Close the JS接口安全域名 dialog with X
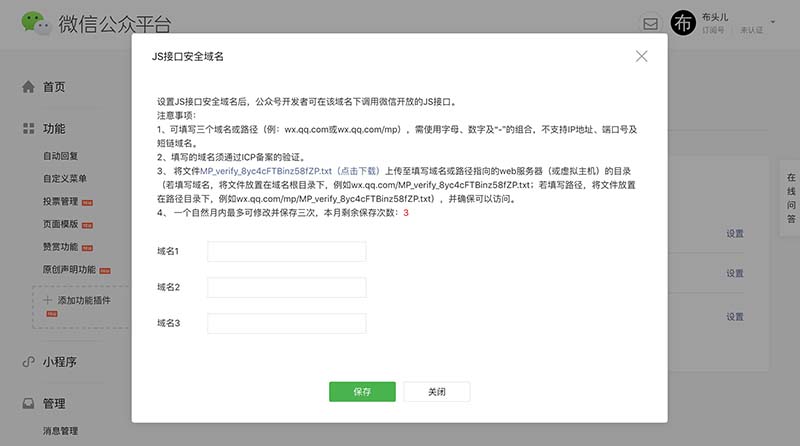 [641, 56]
